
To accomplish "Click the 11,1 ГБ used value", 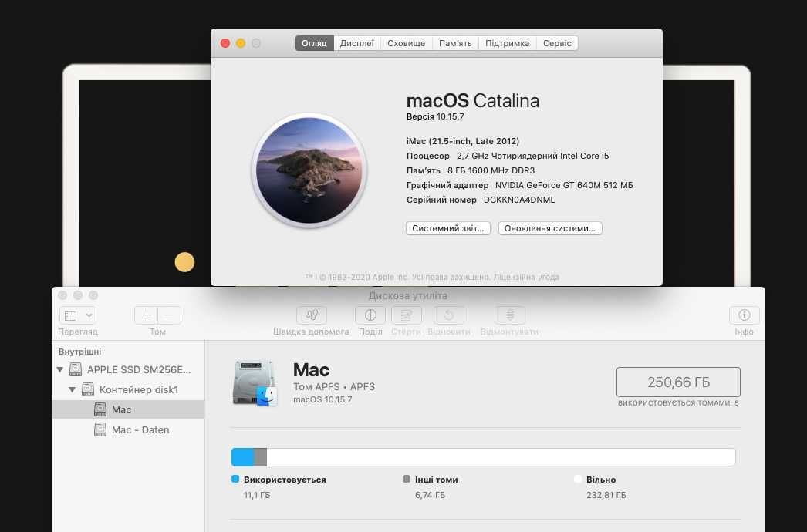I will [257, 495].
